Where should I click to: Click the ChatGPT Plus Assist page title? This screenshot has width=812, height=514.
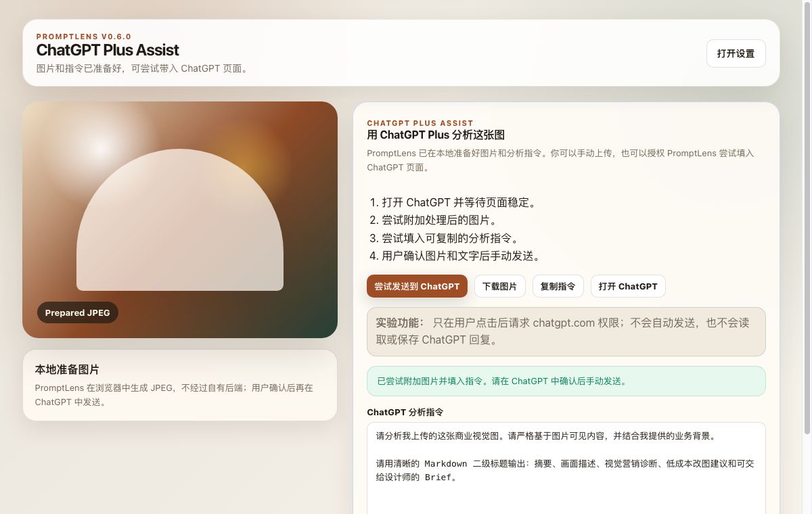coord(108,50)
